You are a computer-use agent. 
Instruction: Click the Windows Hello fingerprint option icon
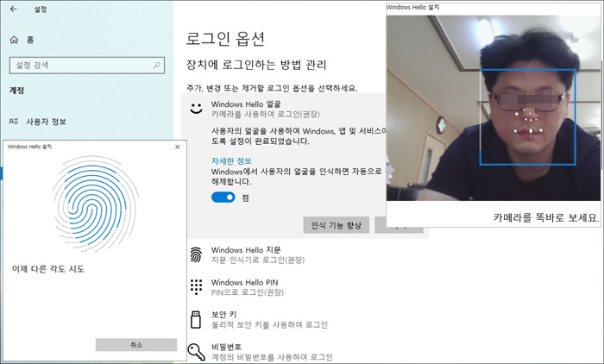click(x=196, y=255)
